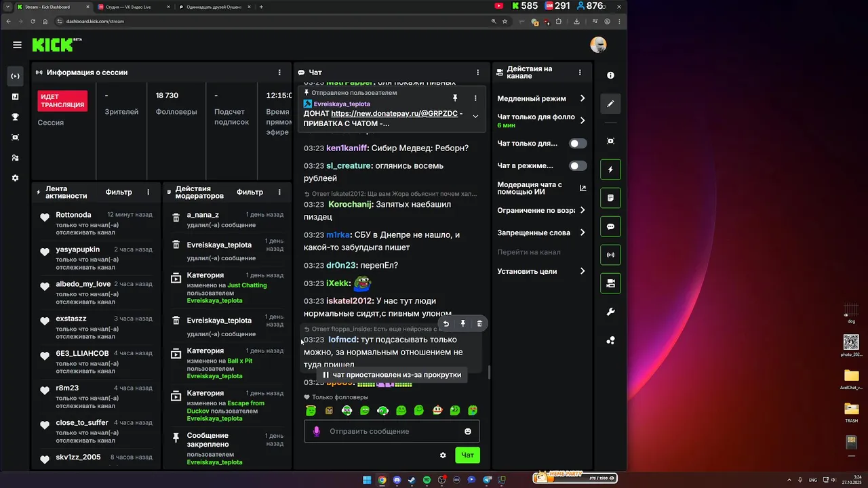Screen dimensions: 868x488
Task: Send message with green Чат button
Action: (467, 455)
